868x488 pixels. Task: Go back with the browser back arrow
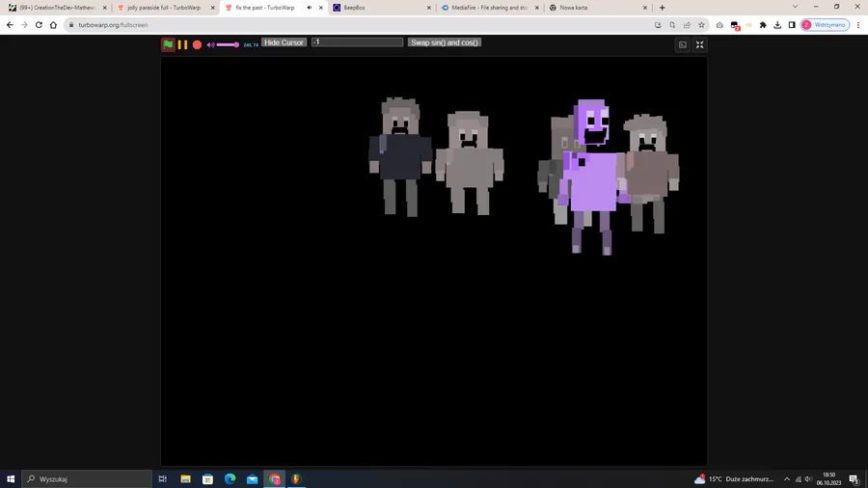10,25
